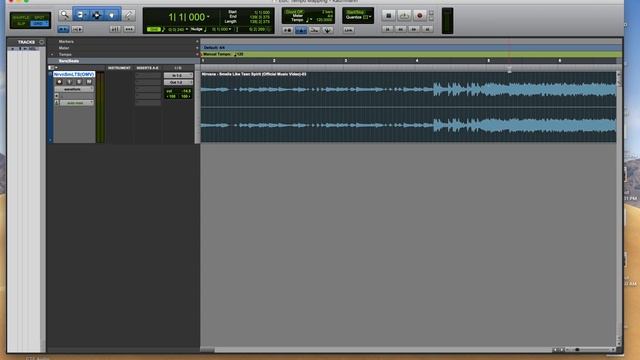Click the INSTRUMENT column header
This screenshot has height=360, width=640.
[119, 68]
